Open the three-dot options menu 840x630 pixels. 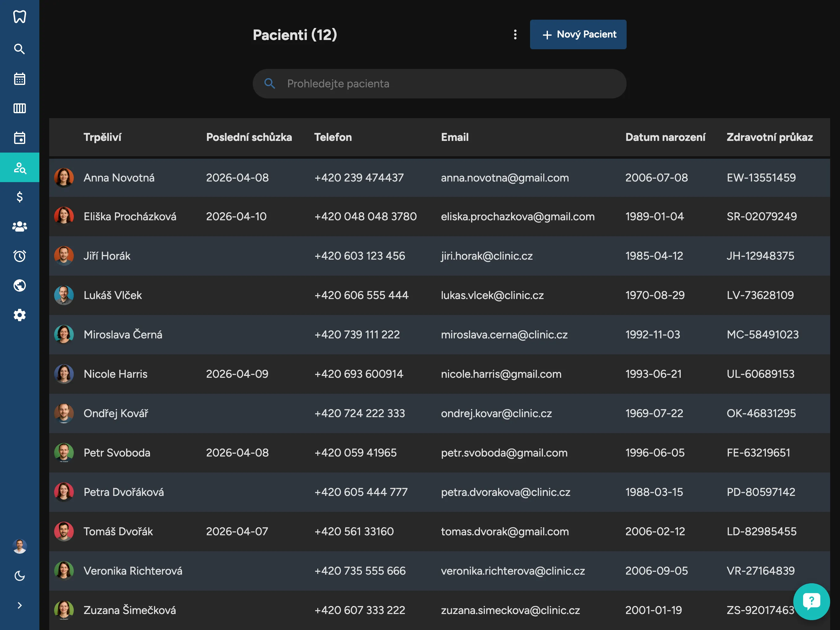point(515,34)
